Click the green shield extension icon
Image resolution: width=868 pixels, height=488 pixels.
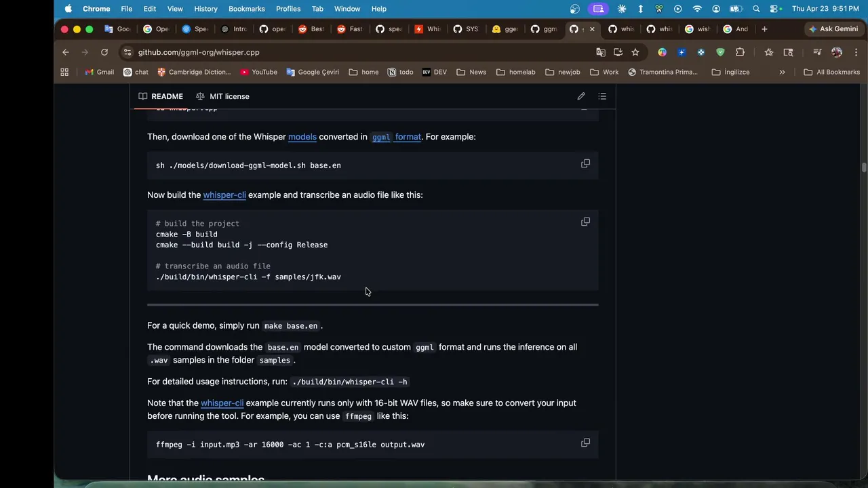[720, 52]
